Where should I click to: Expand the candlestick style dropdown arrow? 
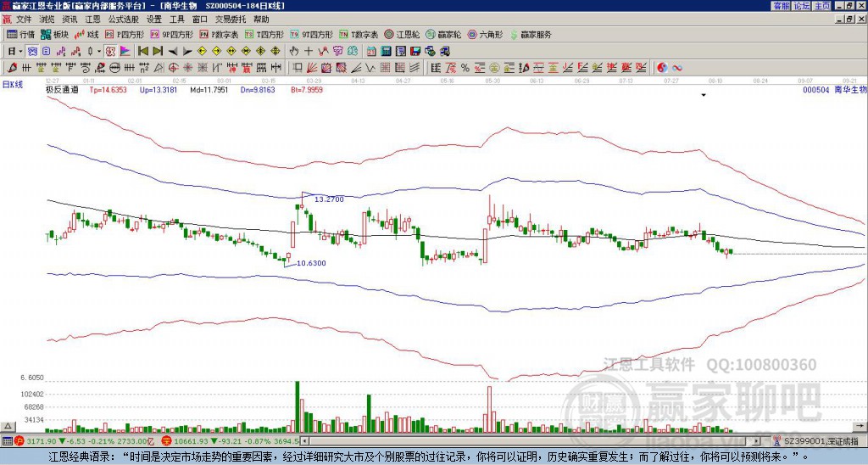(99, 51)
